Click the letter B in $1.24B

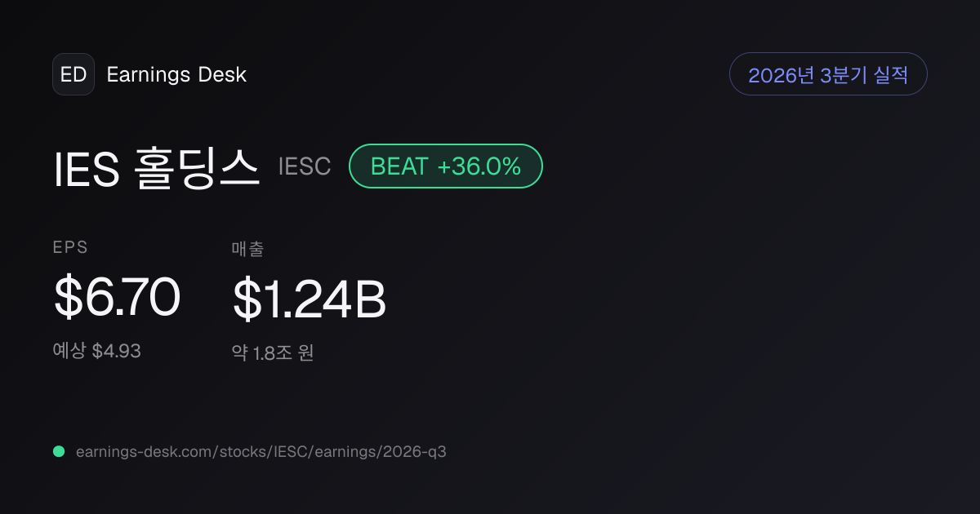(371, 299)
